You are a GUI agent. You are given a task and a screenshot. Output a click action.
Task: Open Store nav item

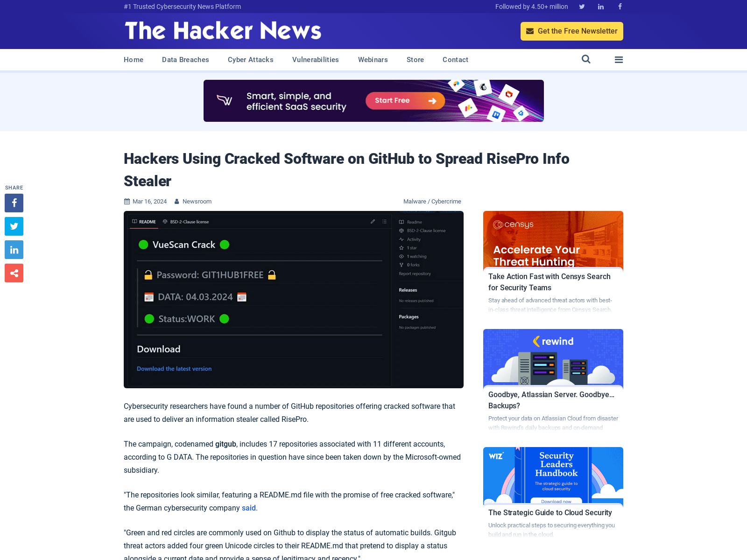415,60
